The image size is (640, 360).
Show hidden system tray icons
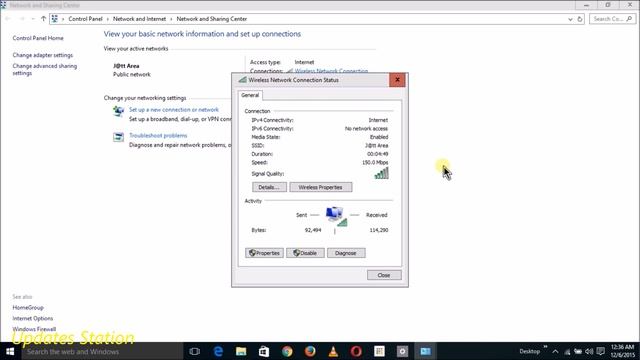555,351
